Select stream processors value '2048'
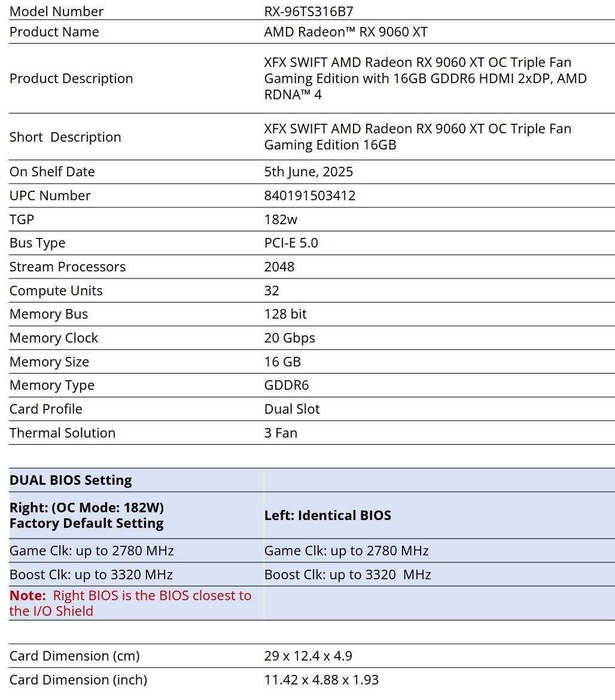The width and height of the screenshot is (615, 700). (x=279, y=267)
